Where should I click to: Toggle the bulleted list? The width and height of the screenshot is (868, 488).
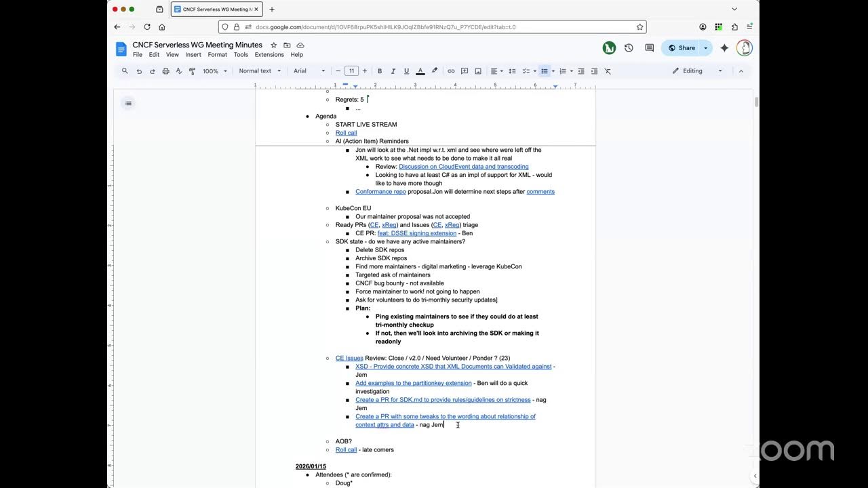[545, 70]
